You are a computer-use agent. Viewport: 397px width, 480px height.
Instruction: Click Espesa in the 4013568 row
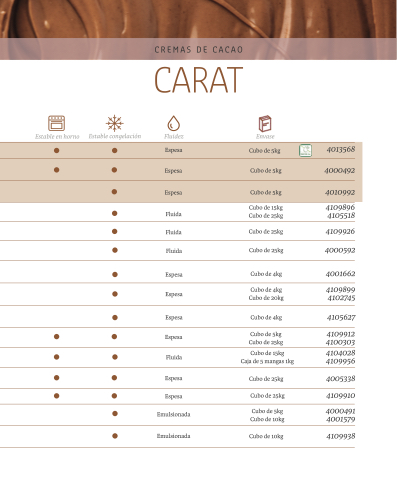(x=173, y=150)
